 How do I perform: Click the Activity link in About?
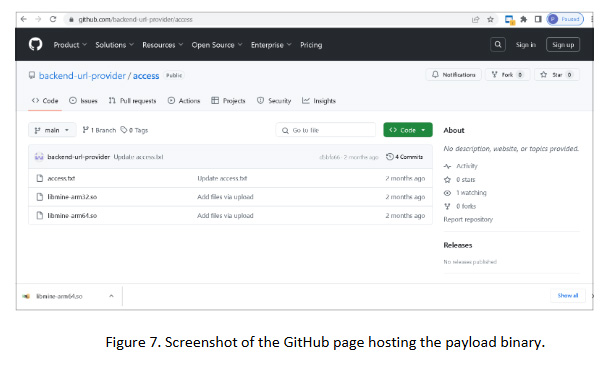point(467,166)
